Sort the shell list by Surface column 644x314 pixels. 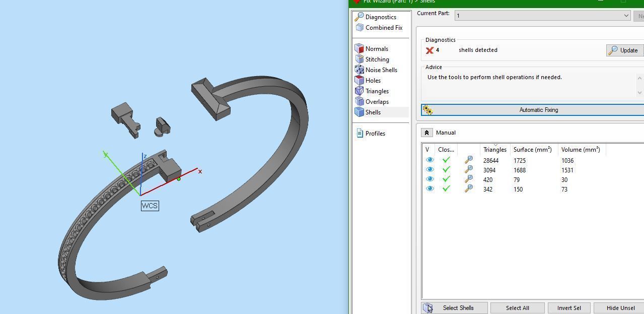pos(533,150)
